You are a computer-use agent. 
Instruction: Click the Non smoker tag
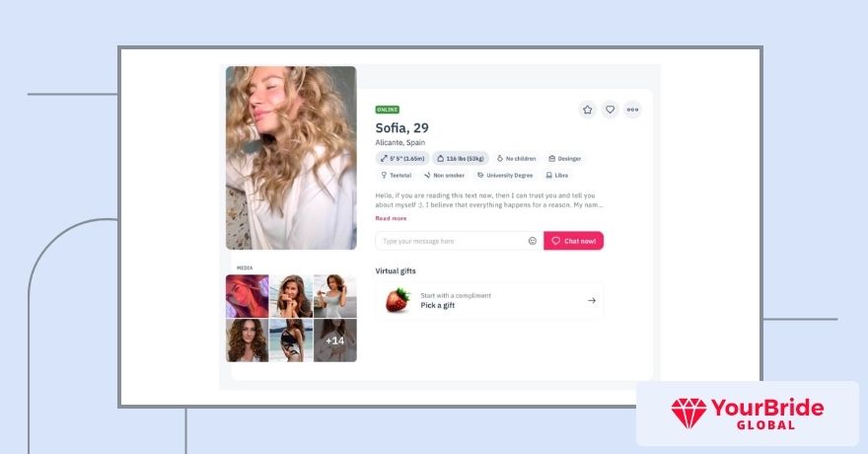pyautogui.click(x=444, y=175)
